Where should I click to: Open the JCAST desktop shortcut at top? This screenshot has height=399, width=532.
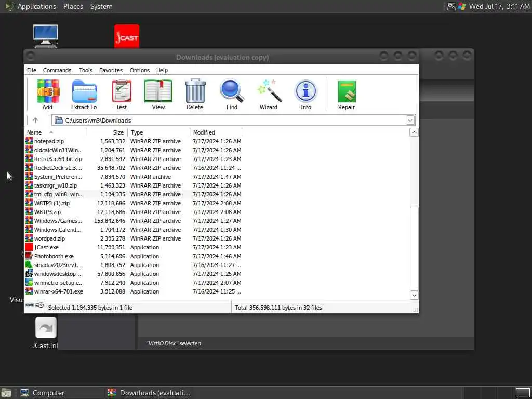point(127,36)
